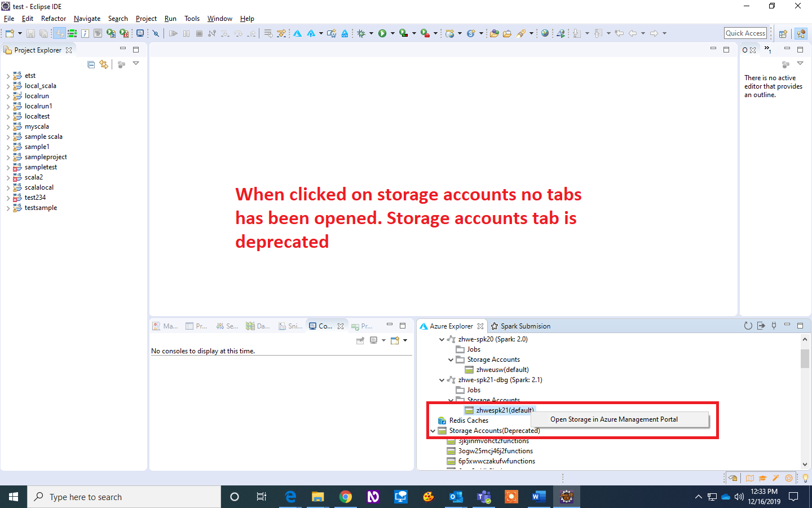Toggle Link with Editor in Project Explorer

tap(104, 64)
